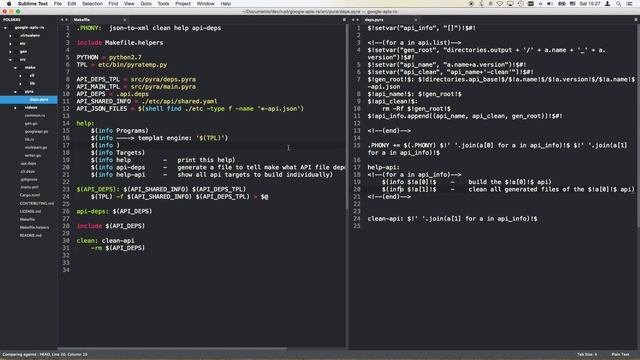Click the user account icon in the menu bar
The image size is (640, 360).
tap(608, 4)
